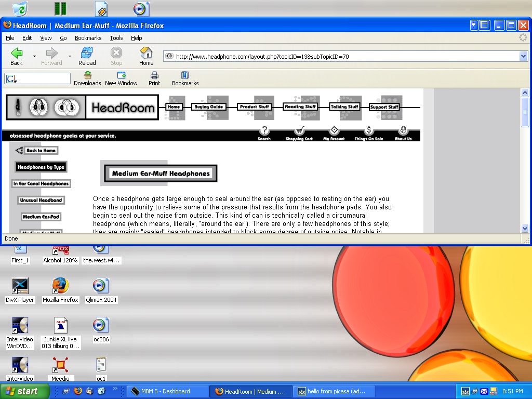This screenshot has height=399, width=532.
Task: Open the Google search engine dropdown
Action: [11, 79]
